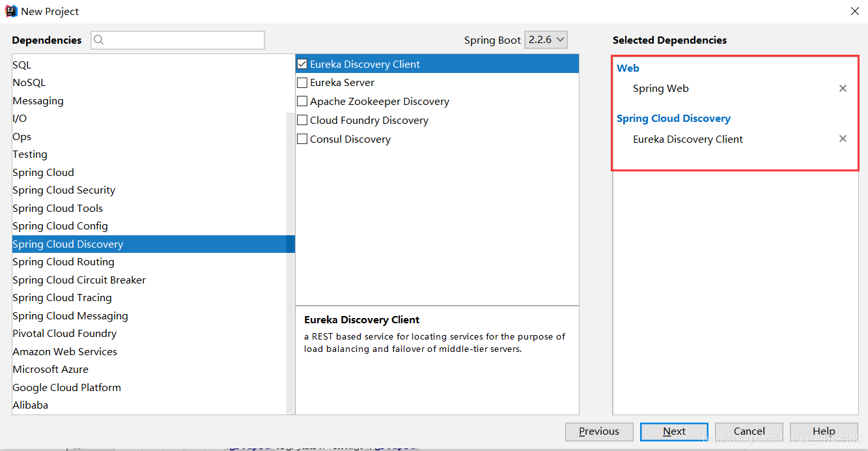Proceed with the Next button
Viewport: 868px width, 451px height.
click(x=674, y=431)
